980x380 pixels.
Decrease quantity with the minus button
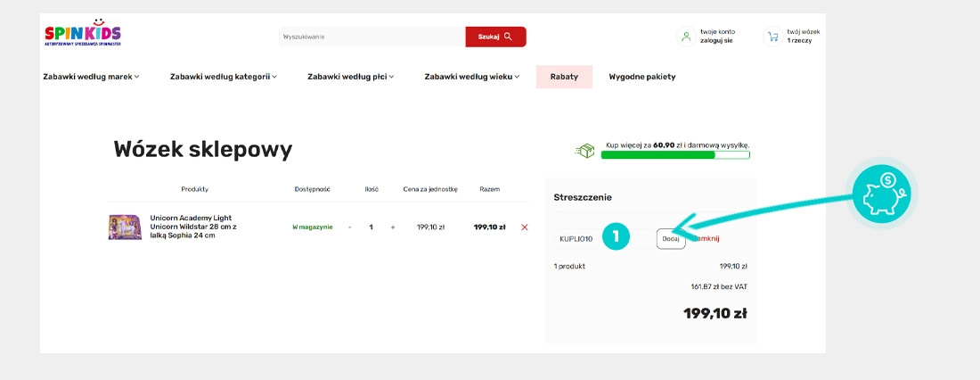349,227
